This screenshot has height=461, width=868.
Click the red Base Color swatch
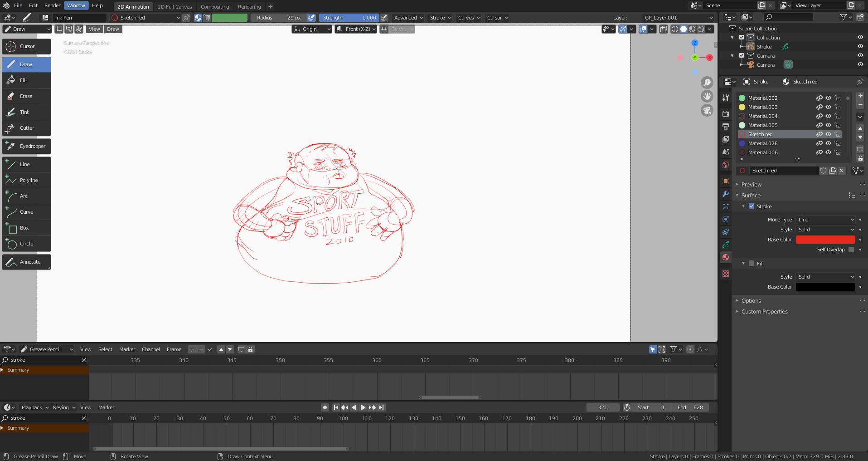(x=825, y=240)
